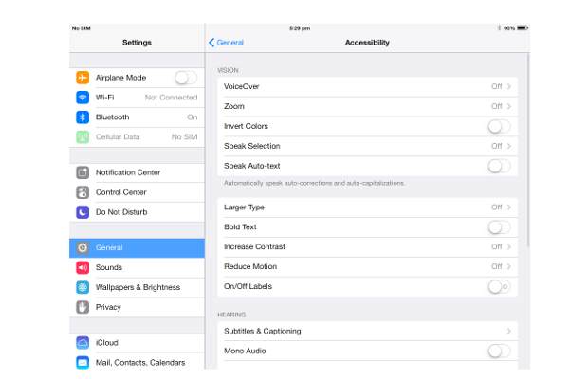Click the auto-corrections description text
This screenshot has height=379, width=588.
(x=314, y=183)
